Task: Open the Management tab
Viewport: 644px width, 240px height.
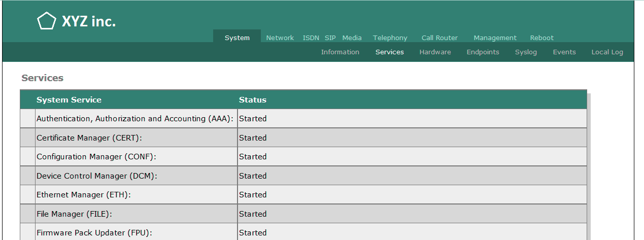Action: tap(495, 38)
